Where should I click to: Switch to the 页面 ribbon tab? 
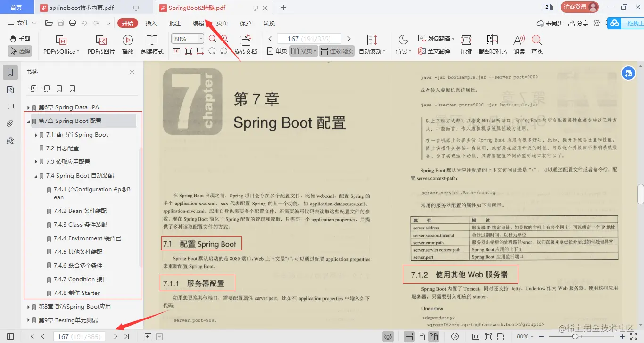[x=222, y=23]
